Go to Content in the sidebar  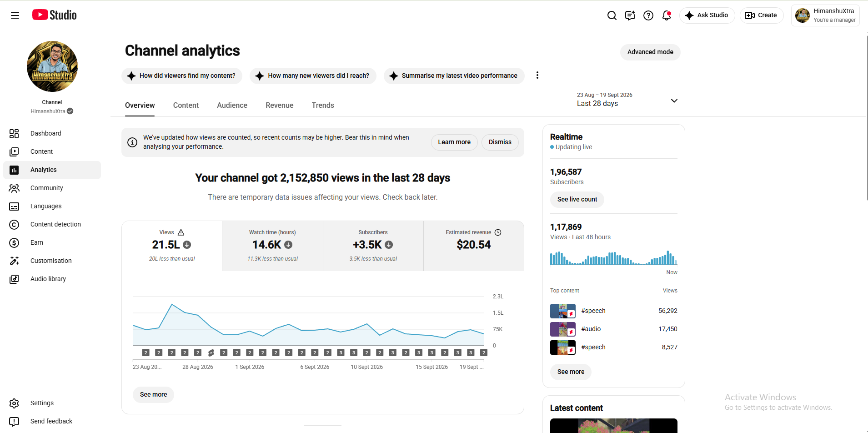pos(52,151)
